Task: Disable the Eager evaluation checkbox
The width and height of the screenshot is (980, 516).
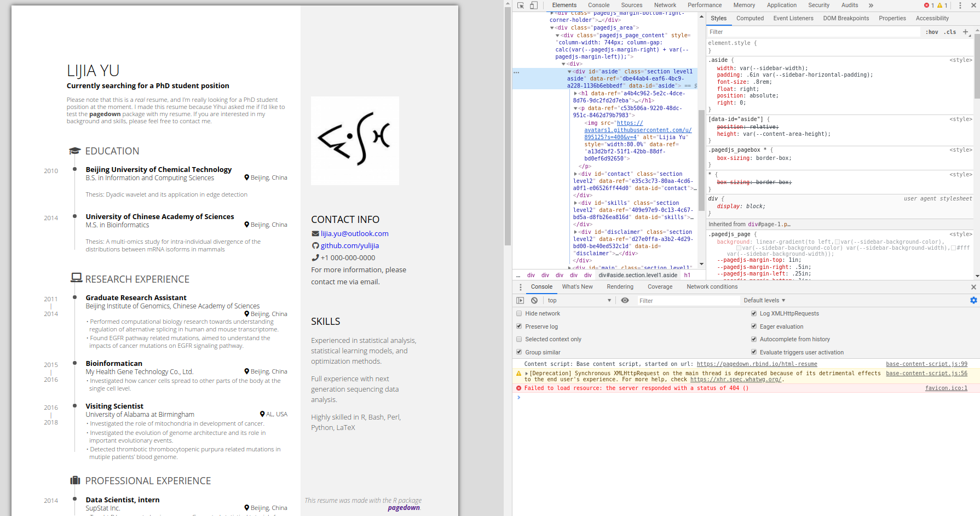Action: click(x=754, y=326)
